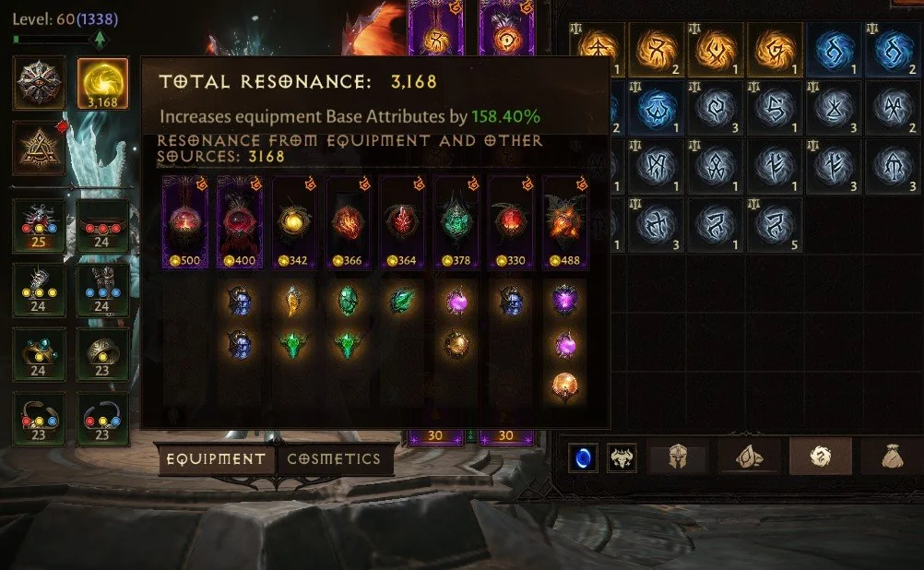Open the helmet equipment slot ranked 25
The image size is (924, 570).
tap(39, 226)
